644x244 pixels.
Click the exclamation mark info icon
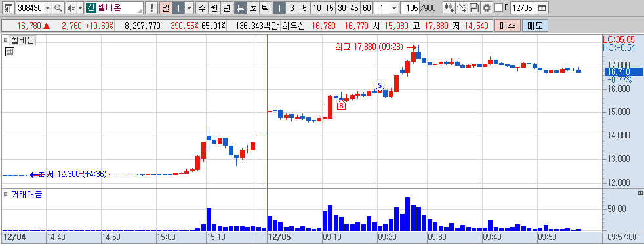pos(152,7)
